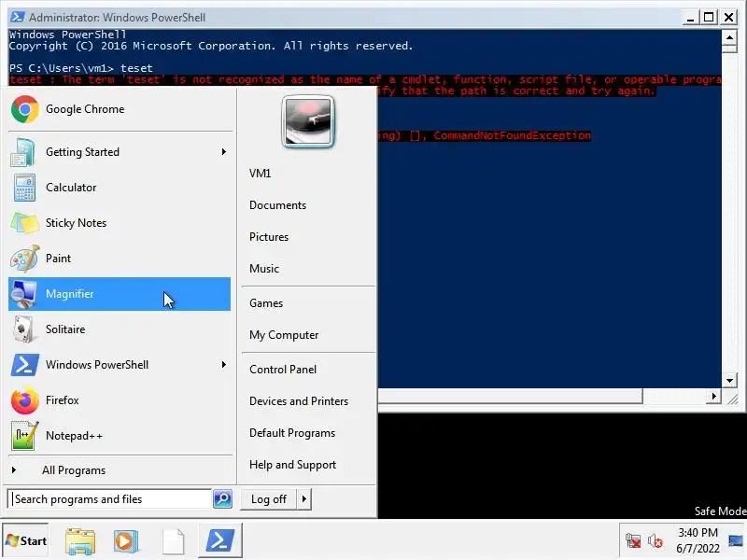The height and width of the screenshot is (560, 747).
Task: Open Windows Media Player taskbar icon
Action: (x=126, y=541)
